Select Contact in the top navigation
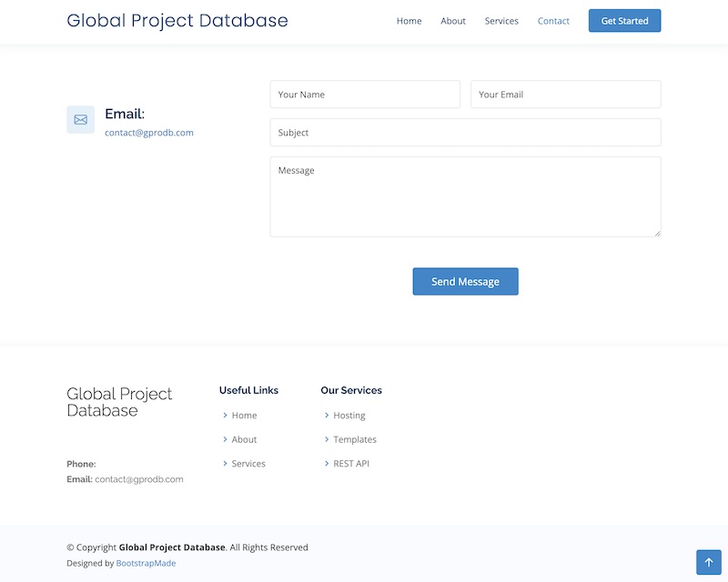 coord(553,21)
